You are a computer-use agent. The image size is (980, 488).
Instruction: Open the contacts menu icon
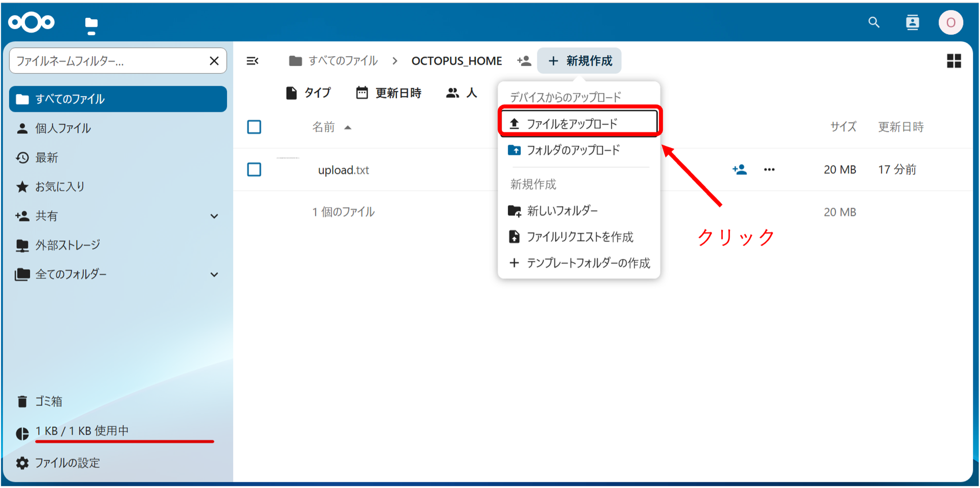point(912,22)
